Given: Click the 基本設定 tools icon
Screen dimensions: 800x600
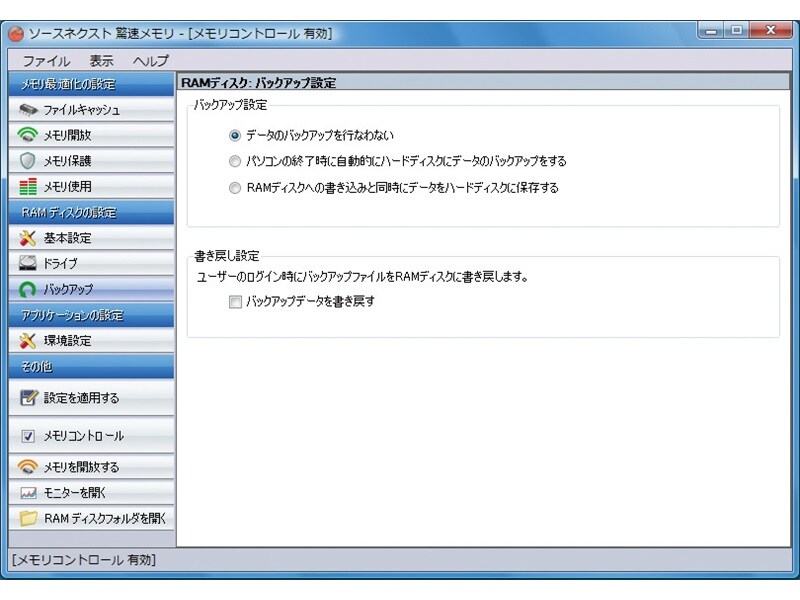Looking at the screenshot, I should click(x=28, y=238).
